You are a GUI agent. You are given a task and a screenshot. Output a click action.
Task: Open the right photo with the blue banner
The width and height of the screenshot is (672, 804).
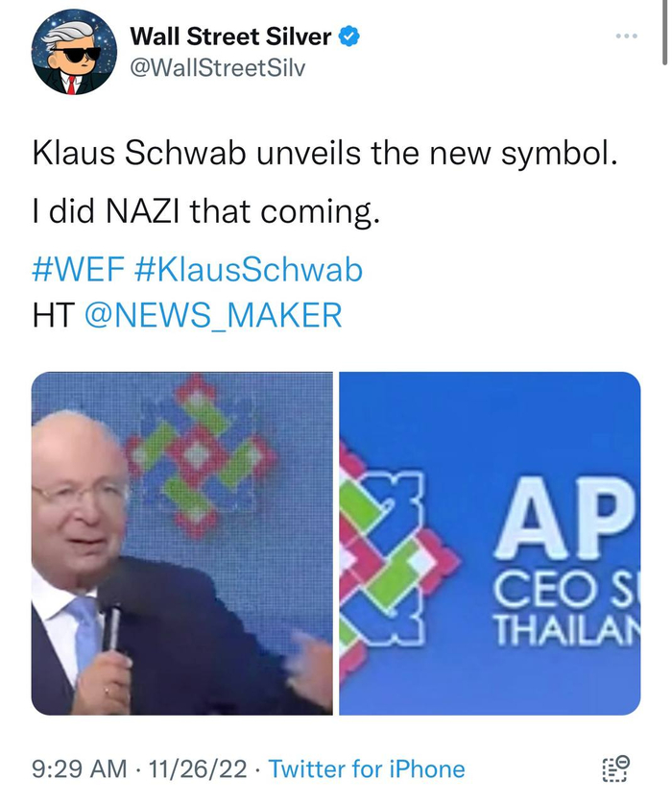(x=490, y=544)
